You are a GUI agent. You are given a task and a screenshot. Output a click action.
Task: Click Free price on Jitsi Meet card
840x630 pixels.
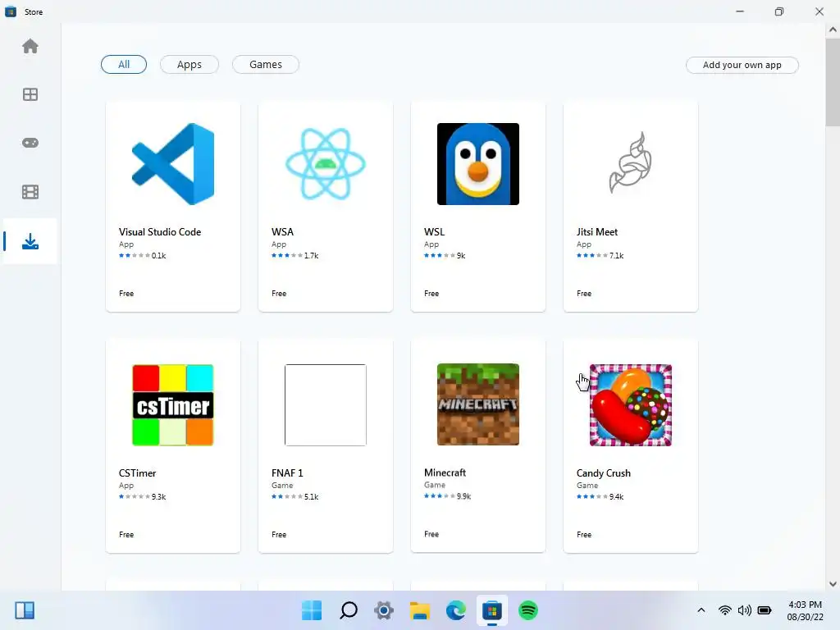pyautogui.click(x=584, y=294)
